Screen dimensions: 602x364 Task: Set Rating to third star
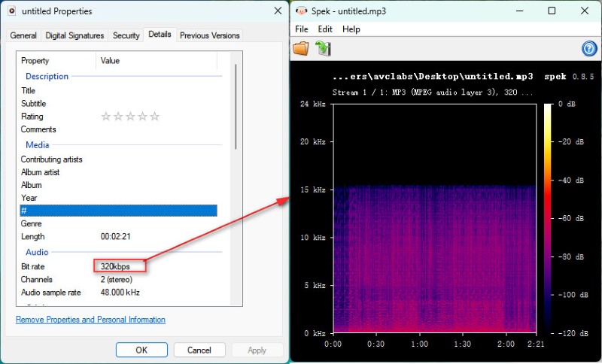pos(130,117)
